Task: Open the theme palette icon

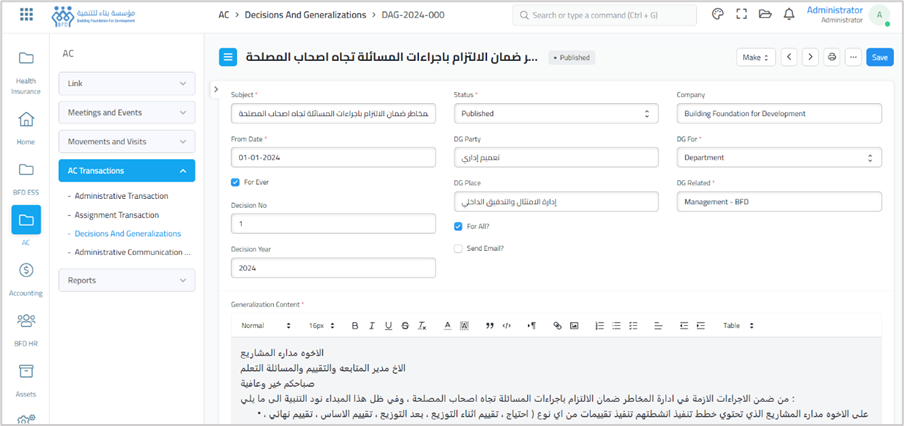Action: click(717, 15)
